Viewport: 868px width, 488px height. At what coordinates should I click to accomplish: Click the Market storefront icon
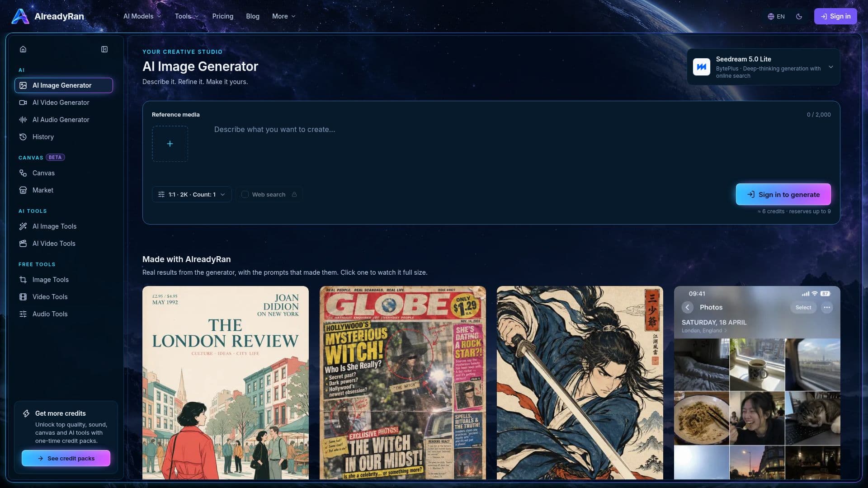coord(23,190)
